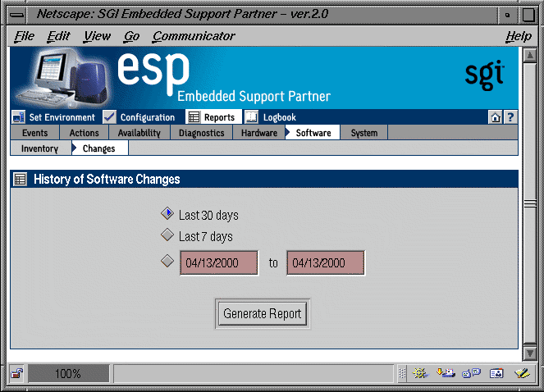Open the ESP question mark help icon
This screenshot has width=544, height=392.
510,117
